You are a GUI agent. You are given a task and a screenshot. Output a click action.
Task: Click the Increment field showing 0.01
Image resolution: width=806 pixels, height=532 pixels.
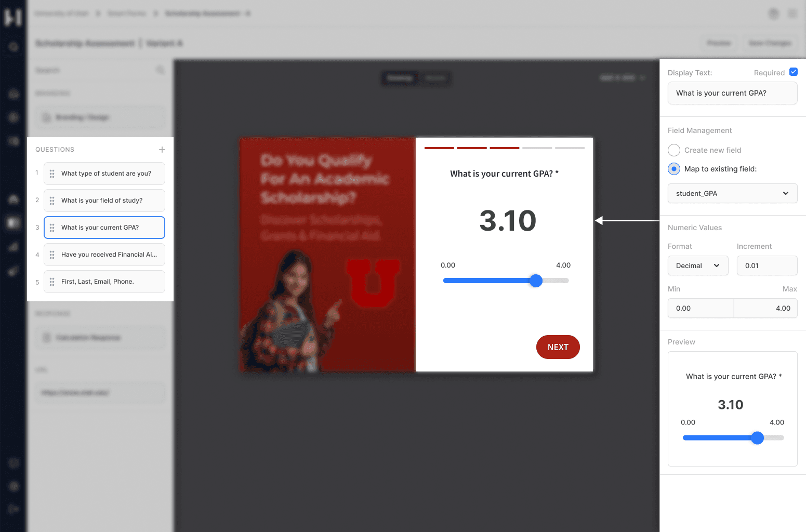pyautogui.click(x=767, y=265)
